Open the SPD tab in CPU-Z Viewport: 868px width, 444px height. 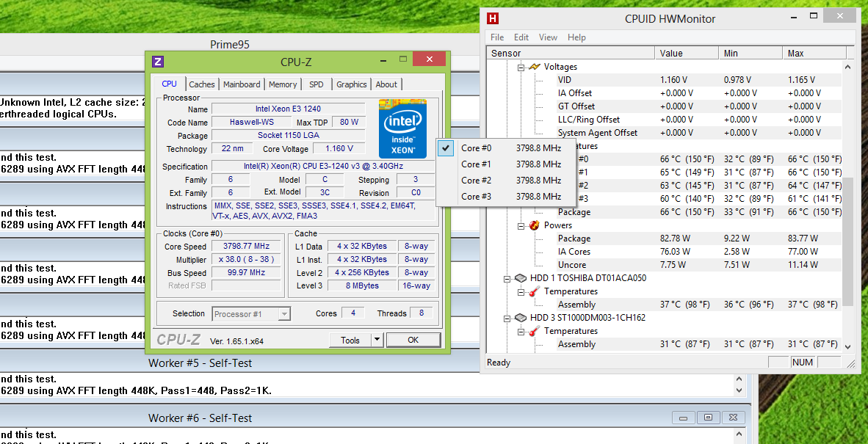click(316, 84)
